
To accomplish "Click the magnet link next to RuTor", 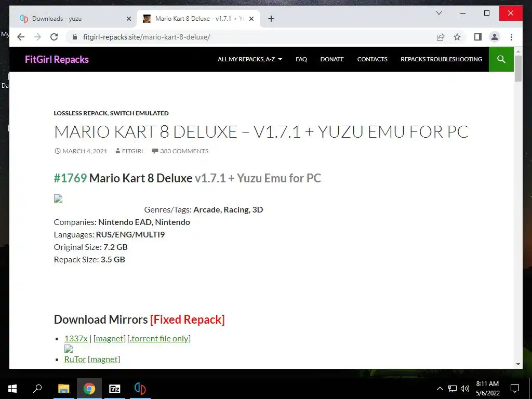I will pos(104,359).
